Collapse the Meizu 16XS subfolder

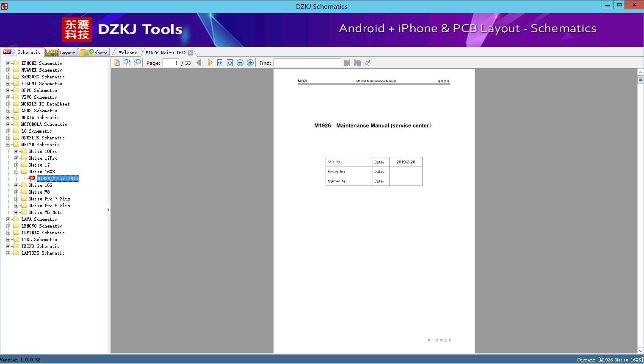coord(16,172)
